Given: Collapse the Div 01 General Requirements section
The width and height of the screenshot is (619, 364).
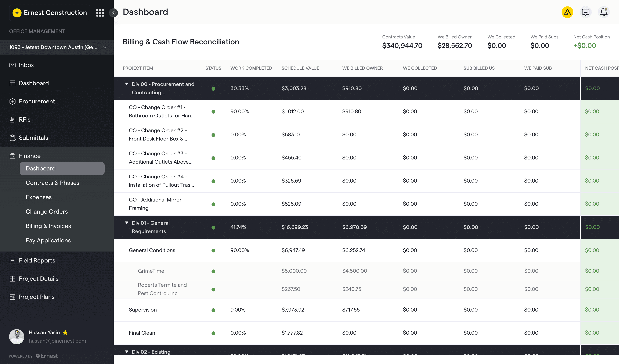Looking at the screenshot, I should click(126, 223).
